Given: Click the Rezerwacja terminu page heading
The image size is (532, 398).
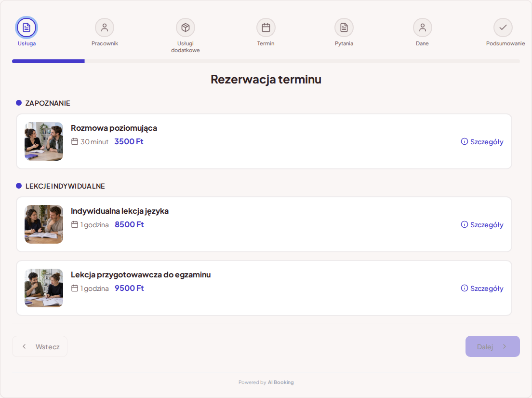Looking at the screenshot, I should tap(266, 79).
